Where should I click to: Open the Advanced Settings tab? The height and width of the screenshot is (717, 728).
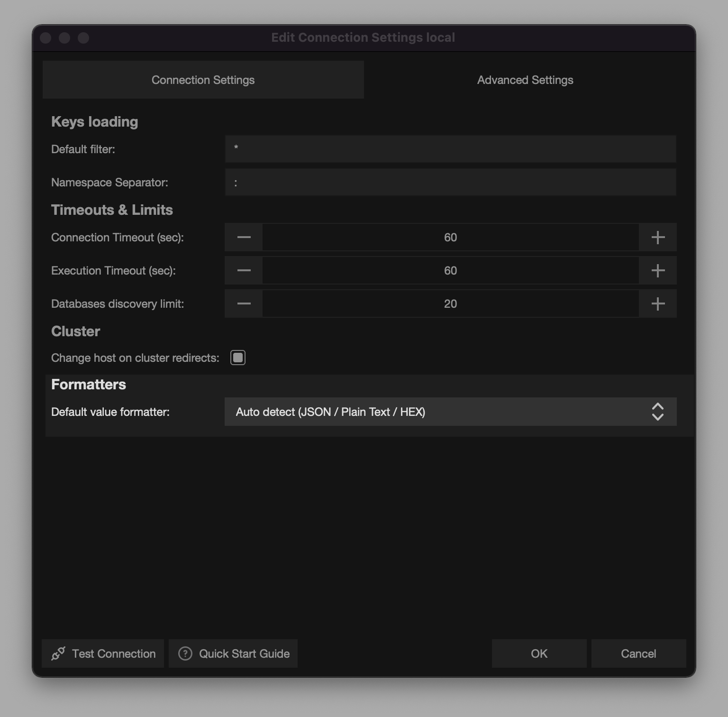(x=525, y=80)
